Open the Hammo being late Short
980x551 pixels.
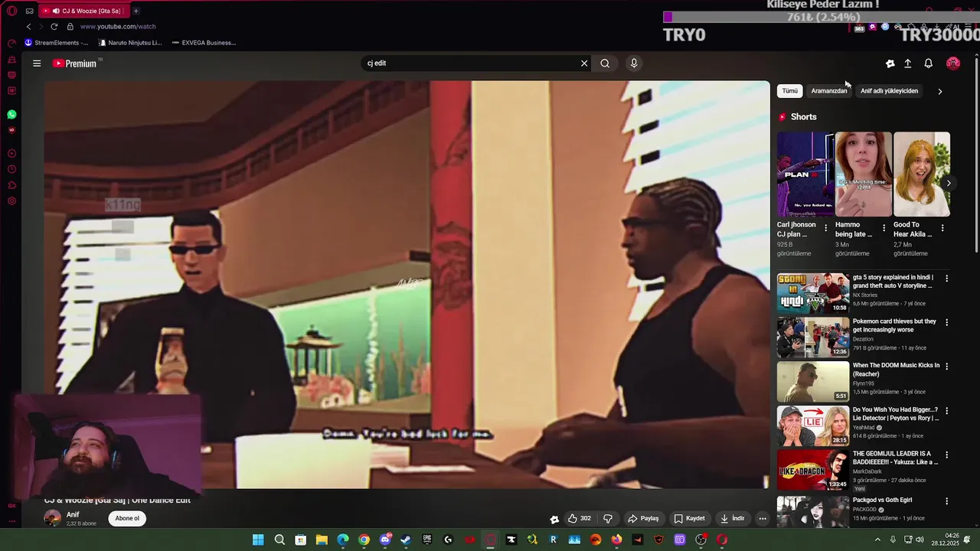point(863,174)
